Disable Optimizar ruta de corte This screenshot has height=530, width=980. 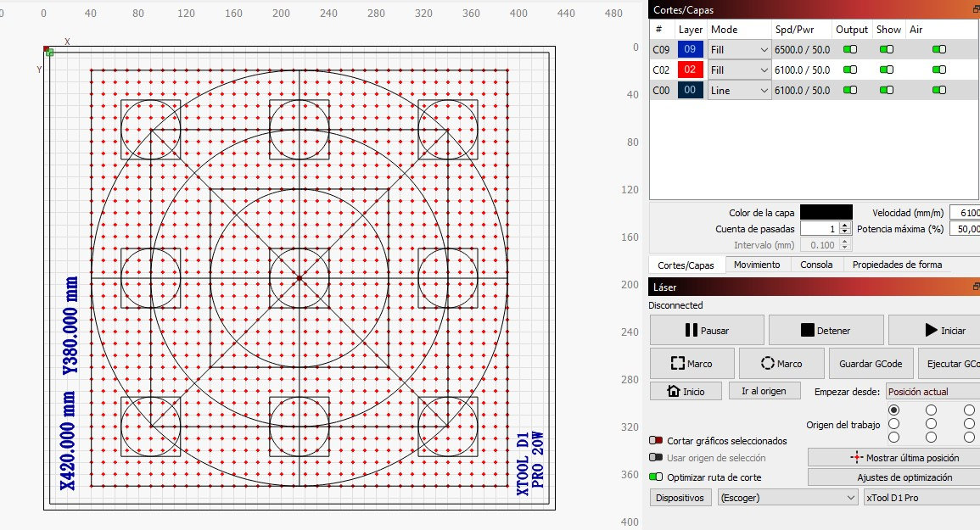[x=657, y=477]
